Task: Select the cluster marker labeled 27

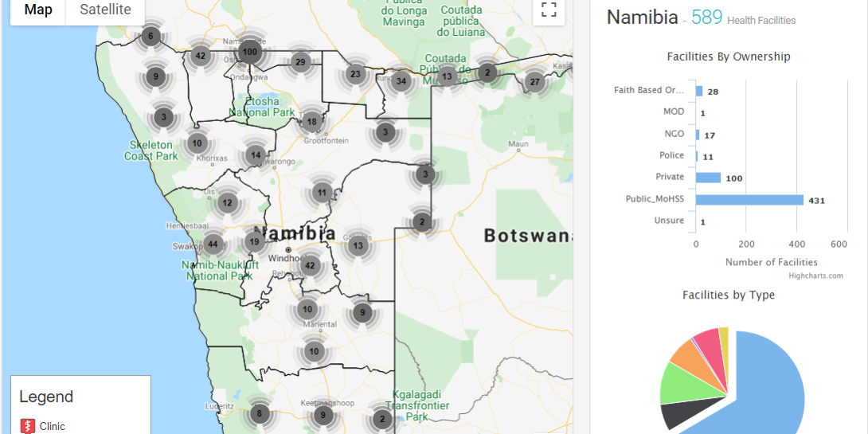Action: 534,82
